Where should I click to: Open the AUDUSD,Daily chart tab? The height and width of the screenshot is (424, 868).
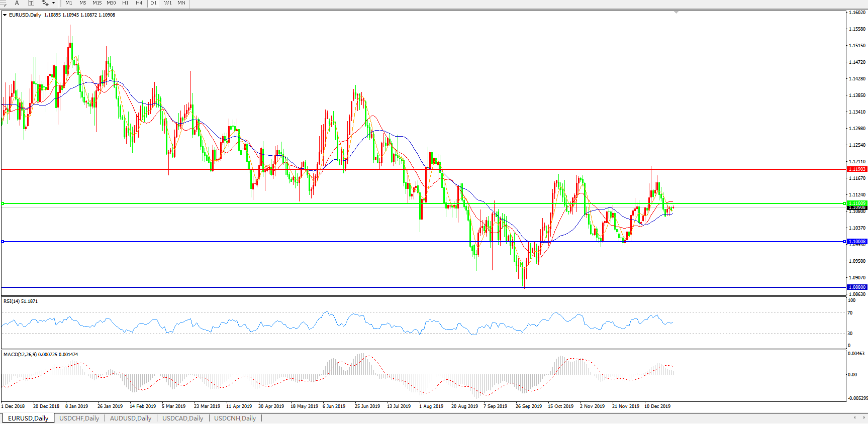point(131,418)
